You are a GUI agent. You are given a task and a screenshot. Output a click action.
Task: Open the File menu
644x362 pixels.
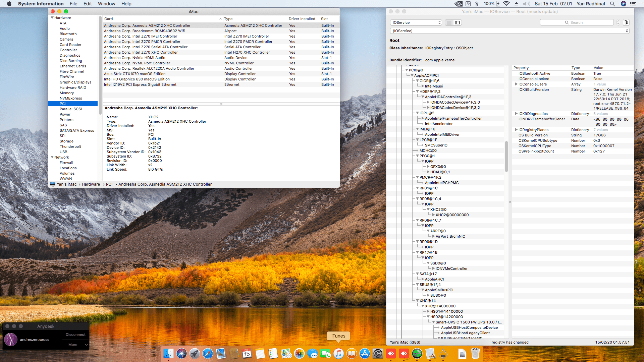[73, 4]
